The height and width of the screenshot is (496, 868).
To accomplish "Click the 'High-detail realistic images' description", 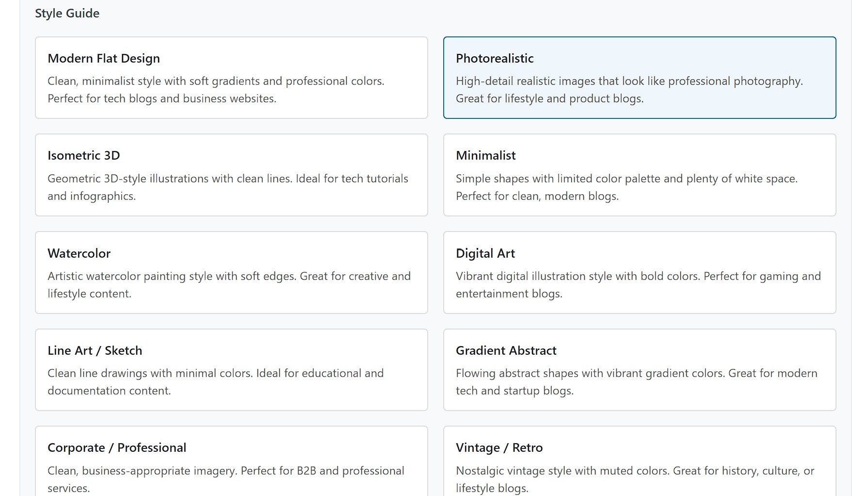I will pyautogui.click(x=629, y=81).
